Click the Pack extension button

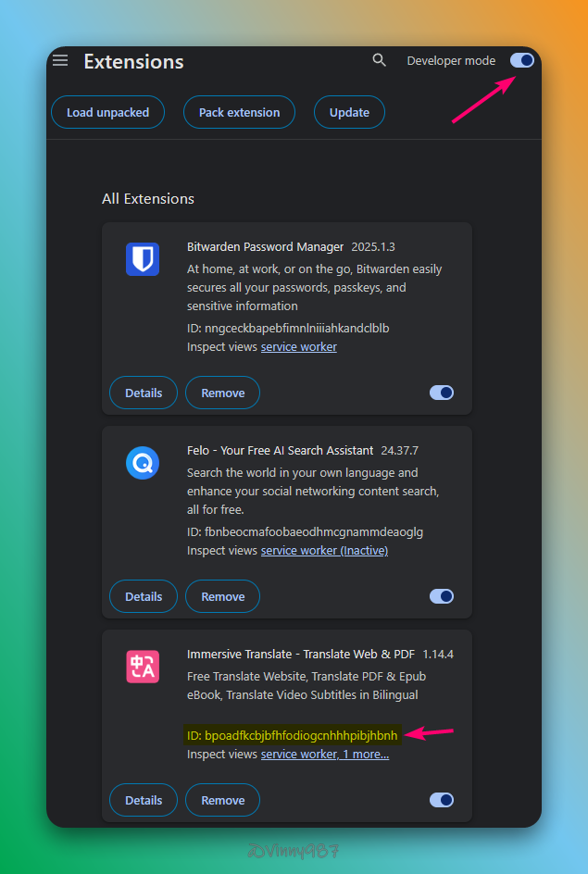[x=239, y=112]
